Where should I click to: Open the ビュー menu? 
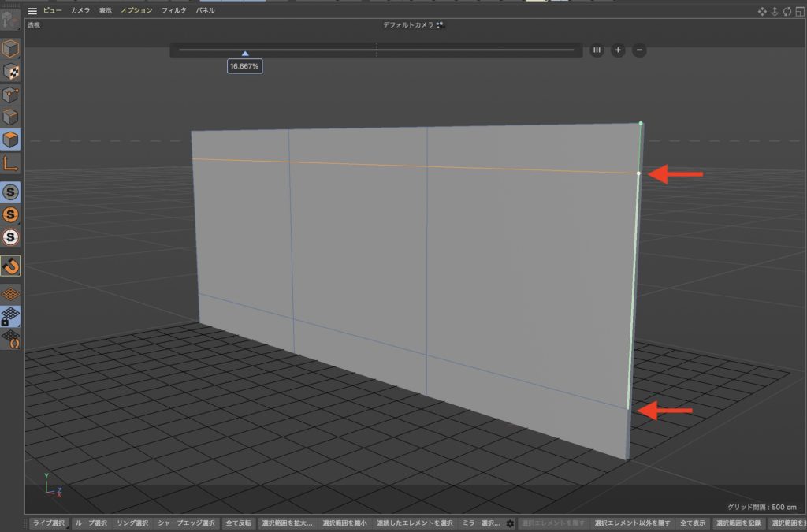coord(52,10)
